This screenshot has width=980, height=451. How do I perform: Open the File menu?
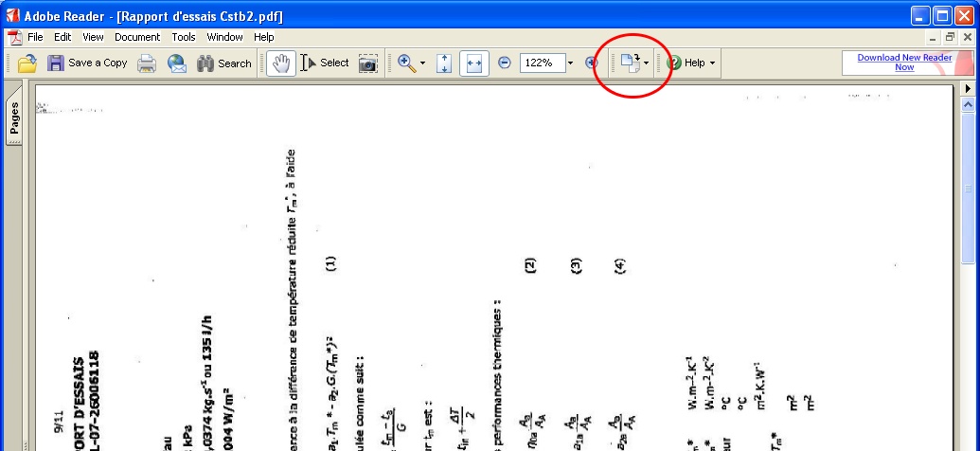coord(35,37)
